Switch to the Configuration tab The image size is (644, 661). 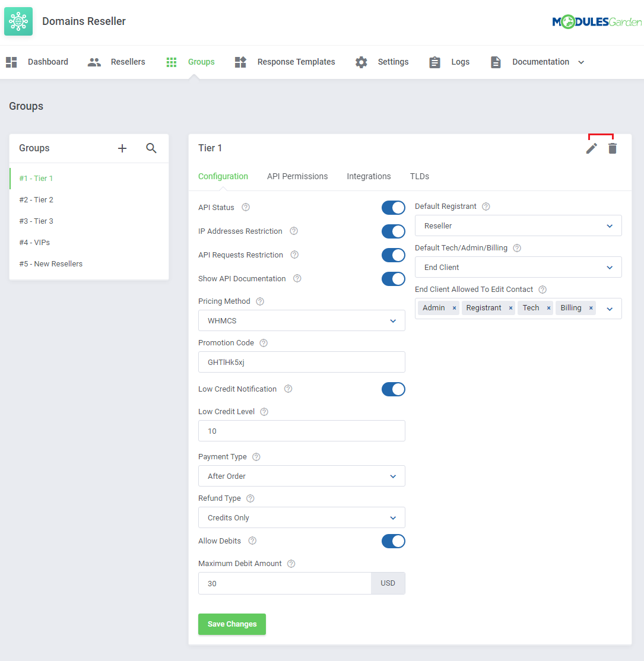point(223,176)
